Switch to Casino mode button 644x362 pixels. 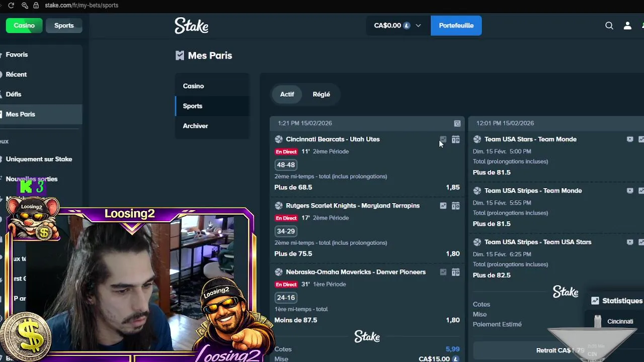pos(24,26)
